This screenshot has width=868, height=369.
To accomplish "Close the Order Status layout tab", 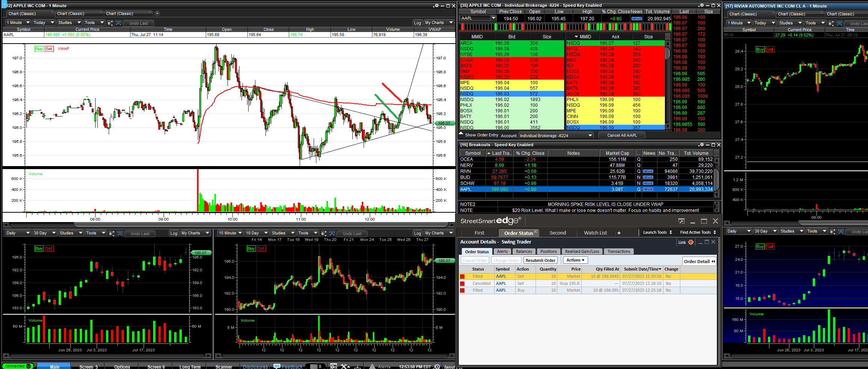I will [536, 231].
